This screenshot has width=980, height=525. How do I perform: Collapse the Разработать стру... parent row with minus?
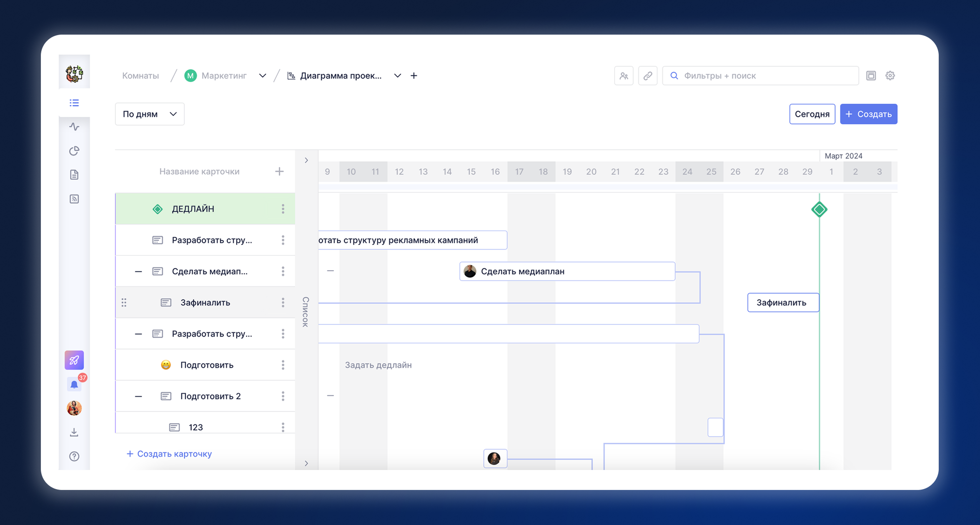click(x=138, y=334)
